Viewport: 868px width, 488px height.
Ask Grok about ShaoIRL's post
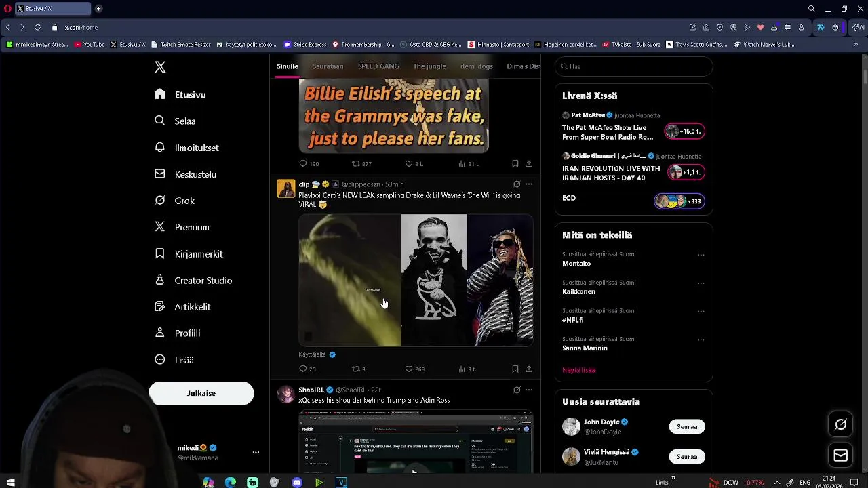(x=517, y=390)
